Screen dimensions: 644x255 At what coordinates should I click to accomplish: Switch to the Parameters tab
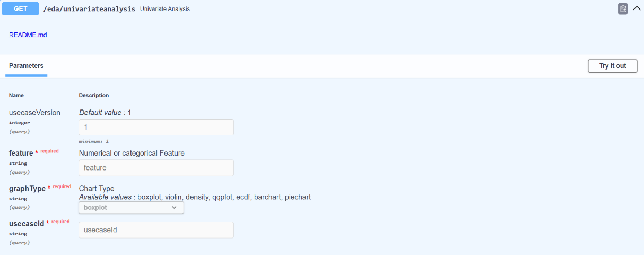pos(27,66)
